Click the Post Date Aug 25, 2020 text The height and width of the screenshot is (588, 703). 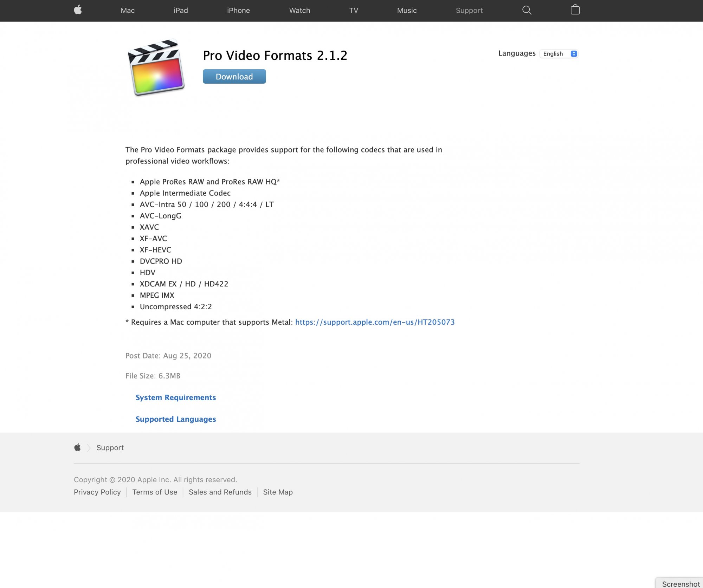(168, 356)
